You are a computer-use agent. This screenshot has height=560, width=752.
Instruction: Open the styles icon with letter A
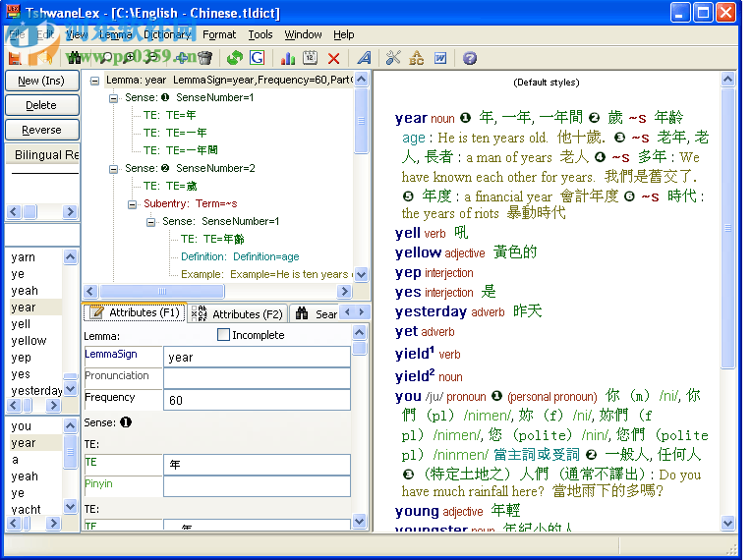click(365, 58)
